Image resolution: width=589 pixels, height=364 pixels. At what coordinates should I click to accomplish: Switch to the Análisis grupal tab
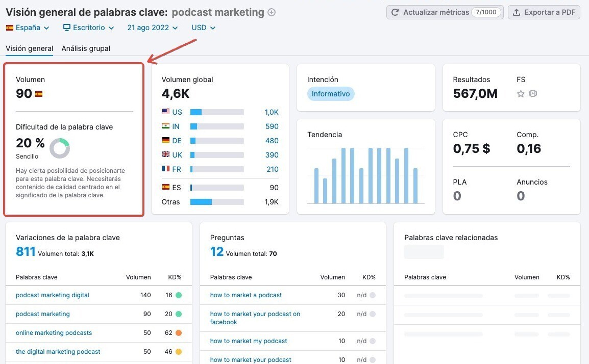86,48
